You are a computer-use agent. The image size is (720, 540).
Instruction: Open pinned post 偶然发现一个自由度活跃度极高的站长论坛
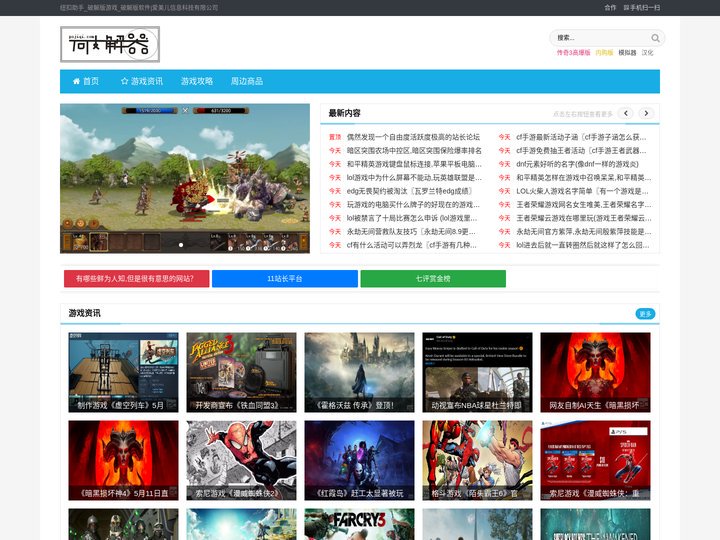click(413, 137)
